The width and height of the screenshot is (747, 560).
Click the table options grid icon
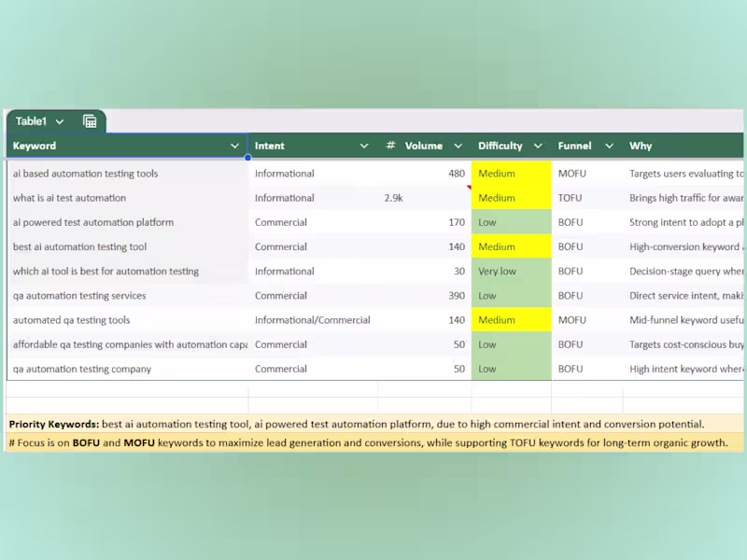90,121
